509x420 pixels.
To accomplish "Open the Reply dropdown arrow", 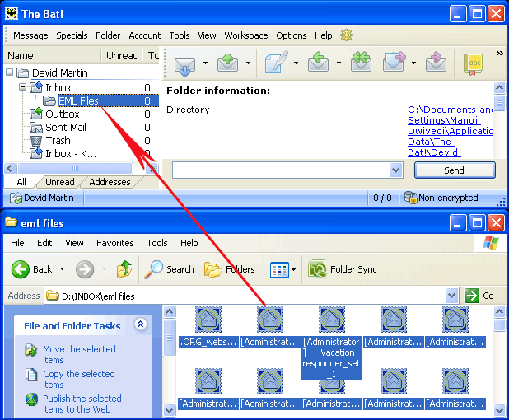I will (x=339, y=63).
